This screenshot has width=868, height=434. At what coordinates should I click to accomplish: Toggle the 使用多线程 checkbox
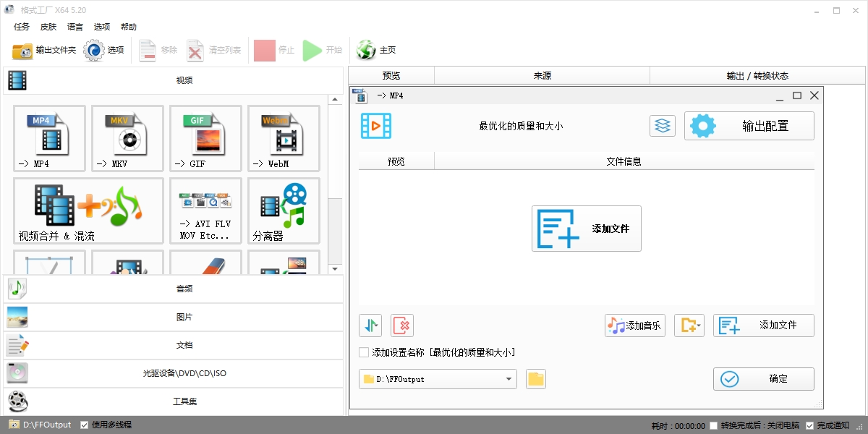[85, 425]
